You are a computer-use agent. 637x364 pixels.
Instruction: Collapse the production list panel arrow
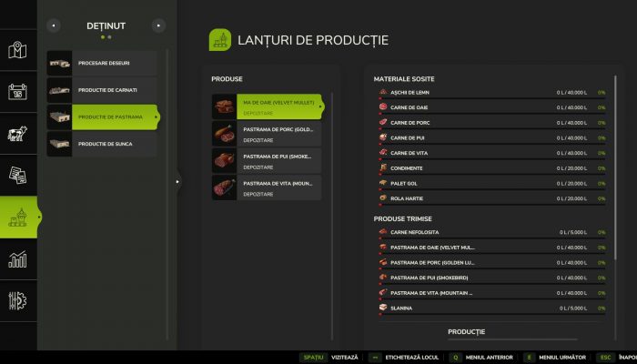click(x=177, y=181)
